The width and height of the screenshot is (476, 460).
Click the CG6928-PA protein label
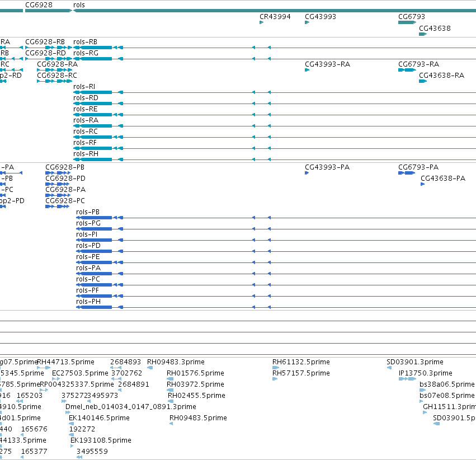coord(65,190)
